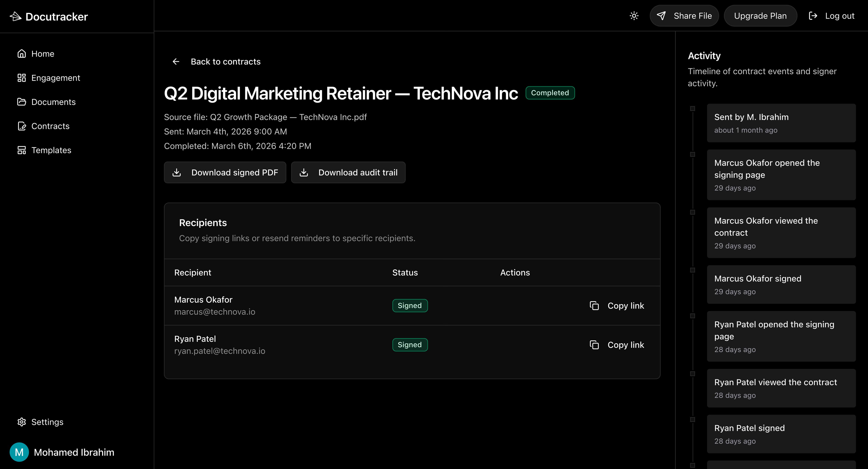Click the copy icon in Ryan Patel's row
The width and height of the screenshot is (868, 469).
594,345
